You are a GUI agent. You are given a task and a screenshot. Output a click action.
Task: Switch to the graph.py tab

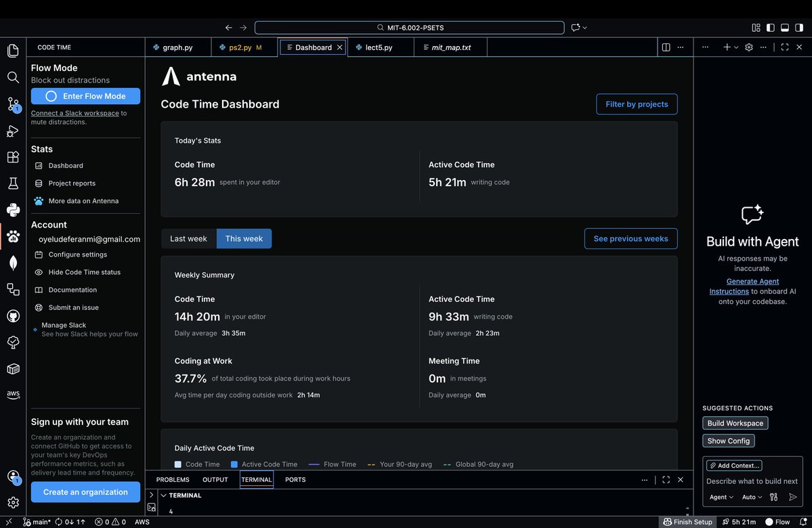click(x=178, y=47)
